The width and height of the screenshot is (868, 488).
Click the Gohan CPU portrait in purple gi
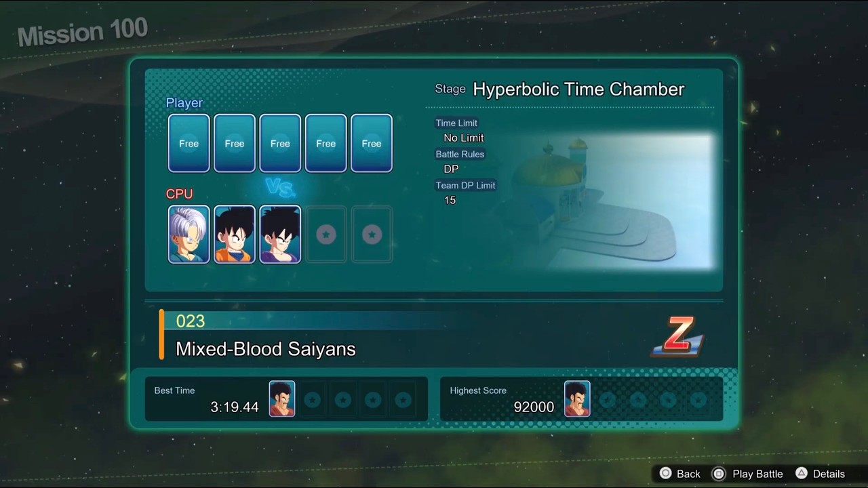click(x=280, y=234)
